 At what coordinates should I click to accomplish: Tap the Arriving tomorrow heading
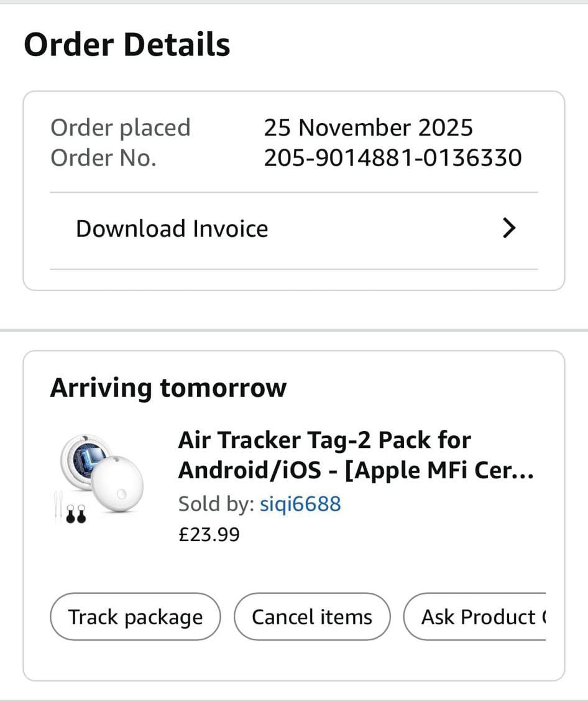pos(168,388)
